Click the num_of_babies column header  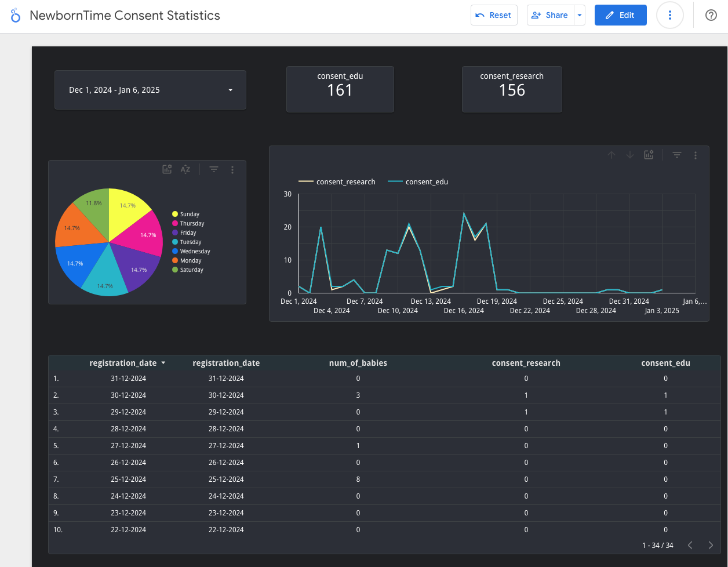point(358,363)
